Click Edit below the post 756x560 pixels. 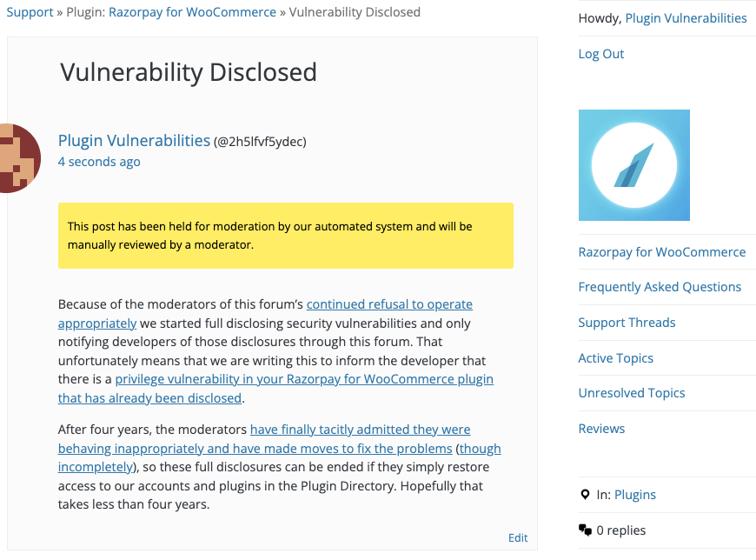click(518, 537)
